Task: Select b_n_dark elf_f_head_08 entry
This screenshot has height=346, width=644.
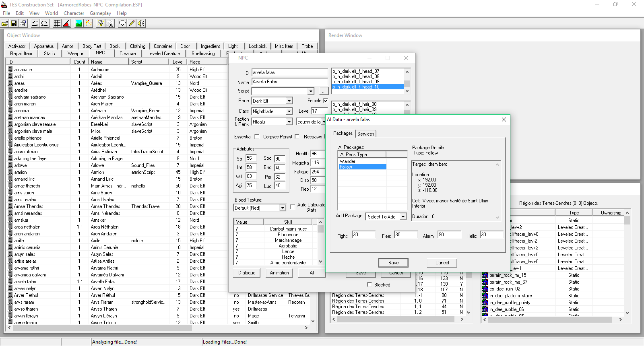Action: pos(367,76)
